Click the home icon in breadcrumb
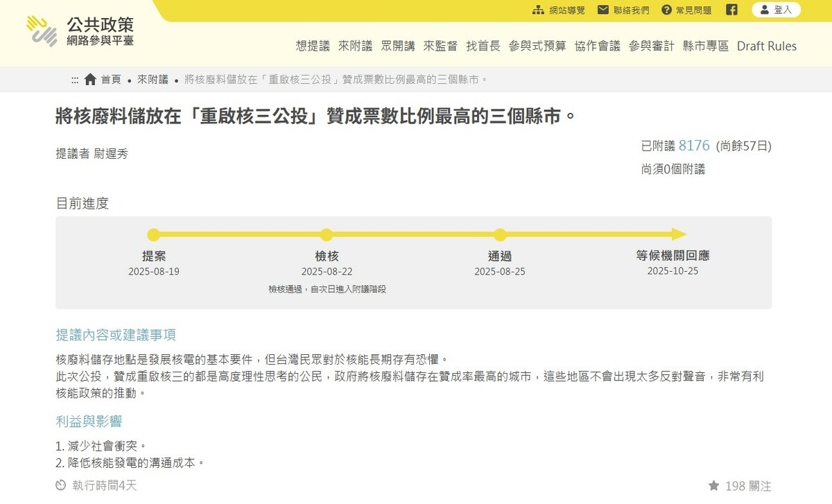 (90, 80)
